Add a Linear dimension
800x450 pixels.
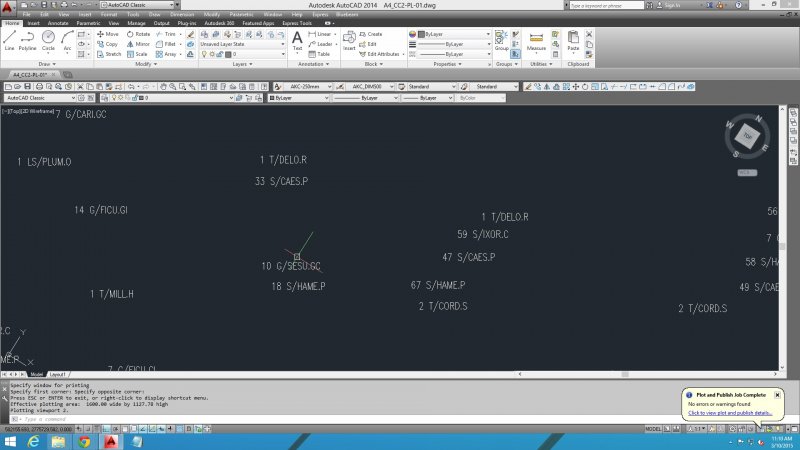pos(320,34)
